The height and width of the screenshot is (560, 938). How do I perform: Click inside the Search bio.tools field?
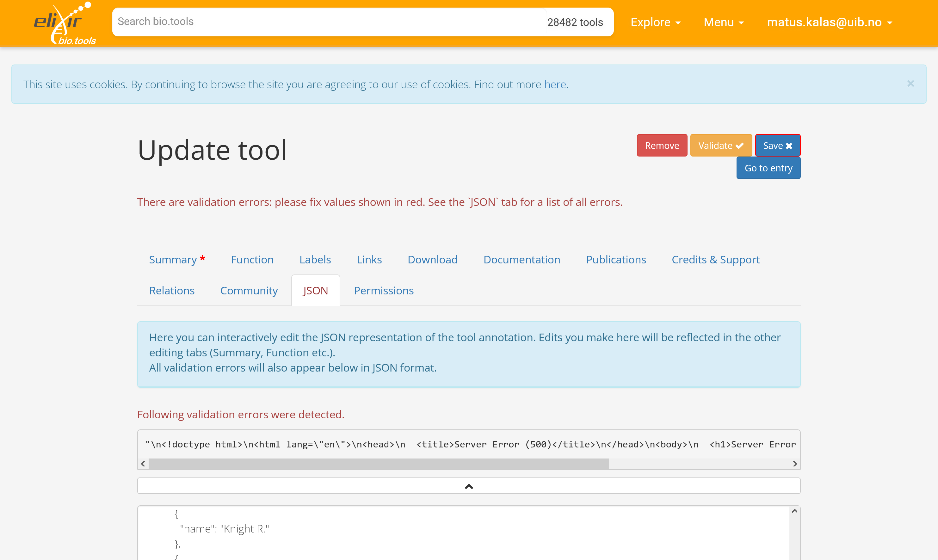302,22
